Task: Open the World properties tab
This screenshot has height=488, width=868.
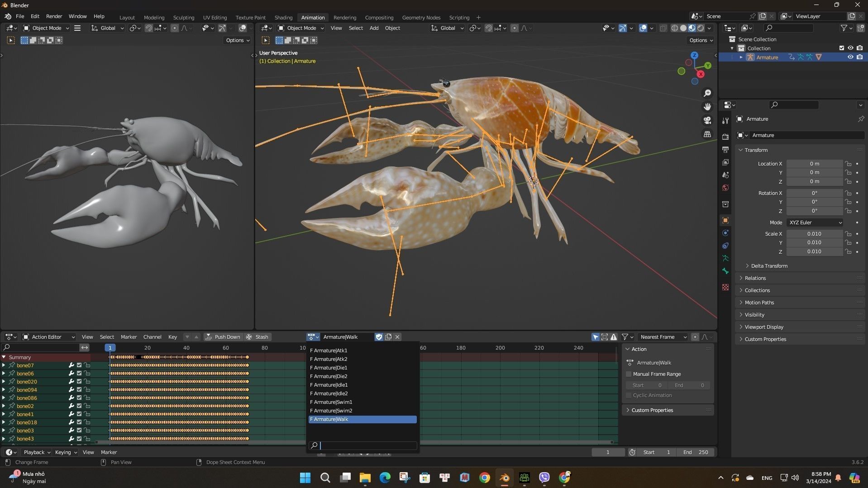Action: 725,188
